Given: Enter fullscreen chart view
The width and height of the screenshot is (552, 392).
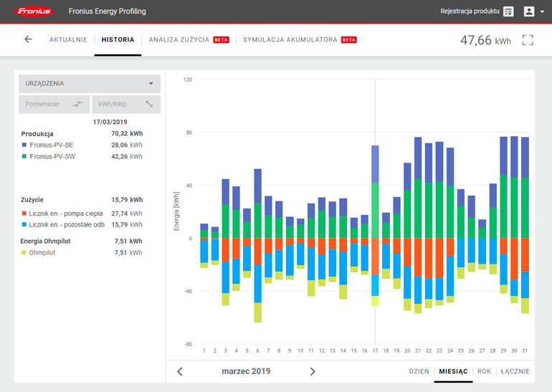Looking at the screenshot, I should (528, 40).
